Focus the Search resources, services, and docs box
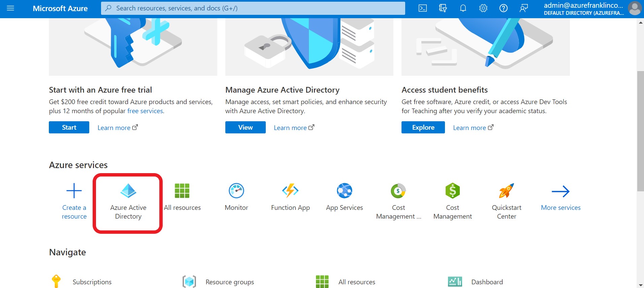This screenshot has height=288, width=644. pos(253,8)
